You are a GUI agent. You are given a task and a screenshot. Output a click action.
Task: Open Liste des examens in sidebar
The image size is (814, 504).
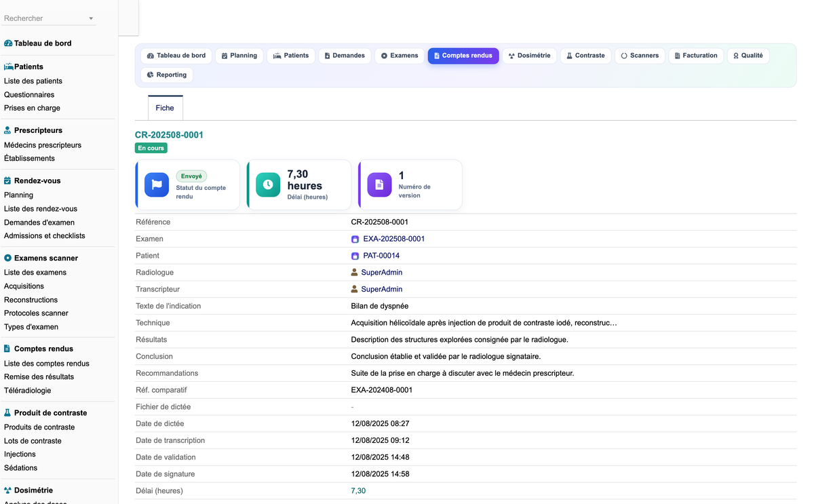[x=35, y=272]
